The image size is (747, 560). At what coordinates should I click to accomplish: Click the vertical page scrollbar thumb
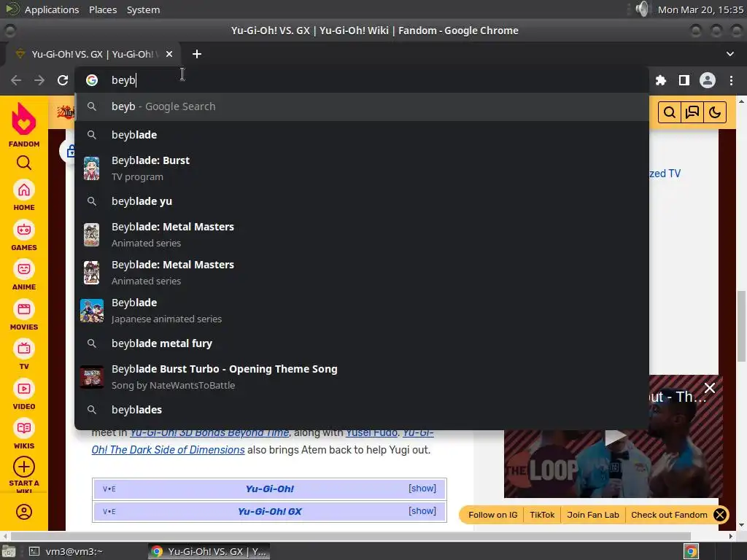pos(741,326)
